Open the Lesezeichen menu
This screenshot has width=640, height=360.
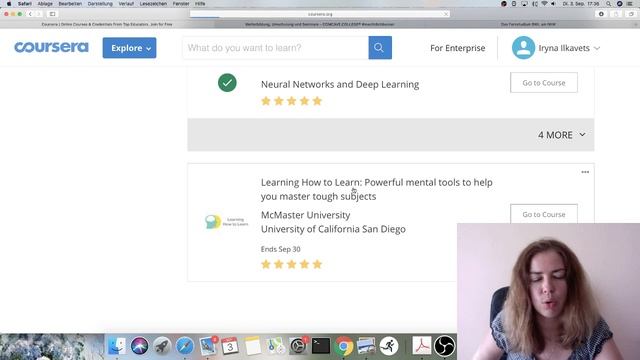[153, 4]
